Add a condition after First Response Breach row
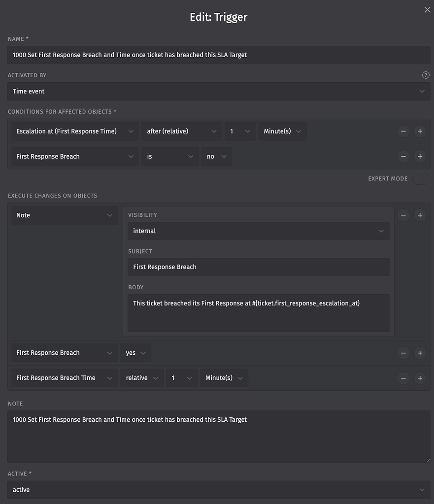This screenshot has height=504, width=434. click(x=420, y=156)
